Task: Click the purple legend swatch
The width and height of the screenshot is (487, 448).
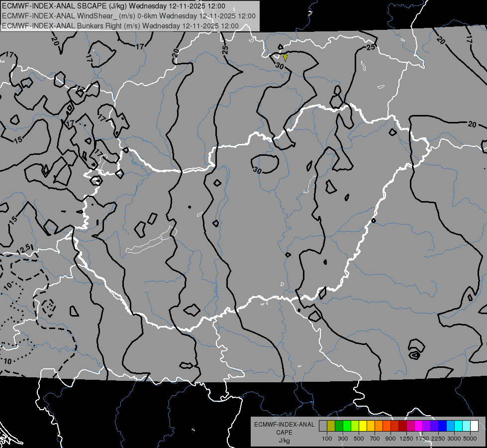Action: click(426, 426)
